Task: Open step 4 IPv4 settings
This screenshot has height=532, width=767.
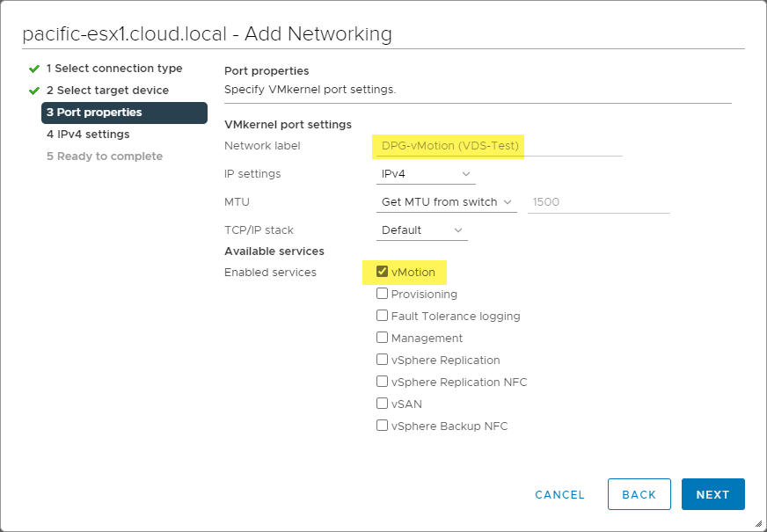Action: 88,135
